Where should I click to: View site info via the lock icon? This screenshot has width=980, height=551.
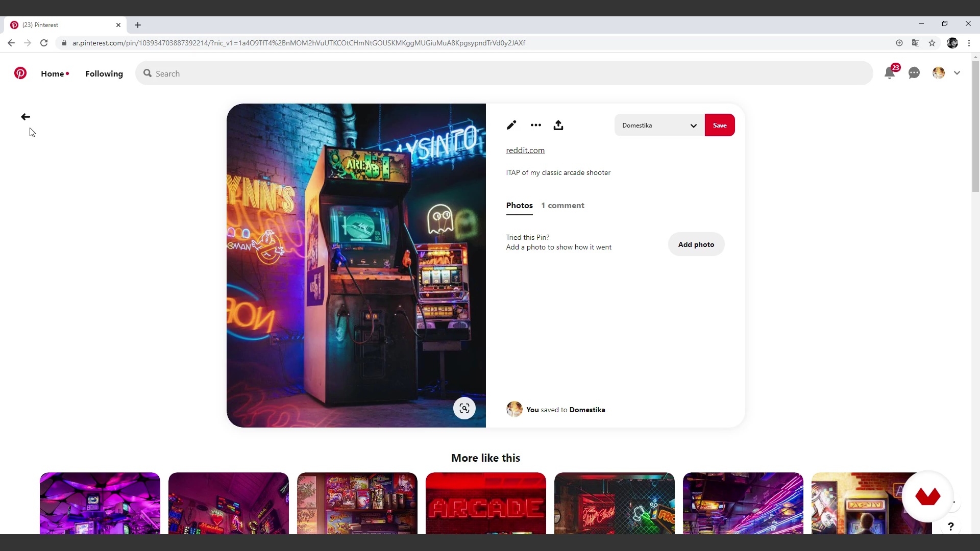pos(64,43)
